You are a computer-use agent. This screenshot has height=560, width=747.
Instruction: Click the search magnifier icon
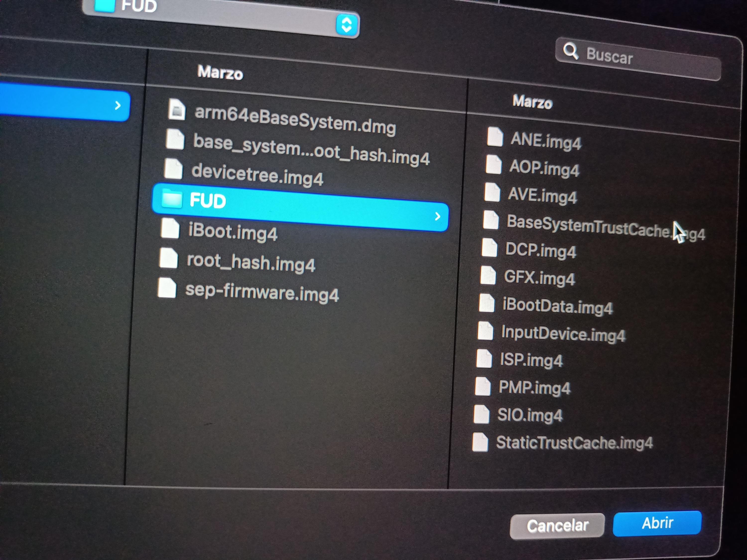point(570,51)
